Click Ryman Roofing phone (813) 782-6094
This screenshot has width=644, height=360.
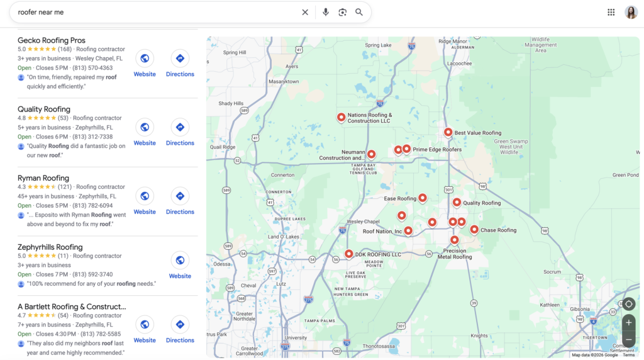(x=92, y=205)
